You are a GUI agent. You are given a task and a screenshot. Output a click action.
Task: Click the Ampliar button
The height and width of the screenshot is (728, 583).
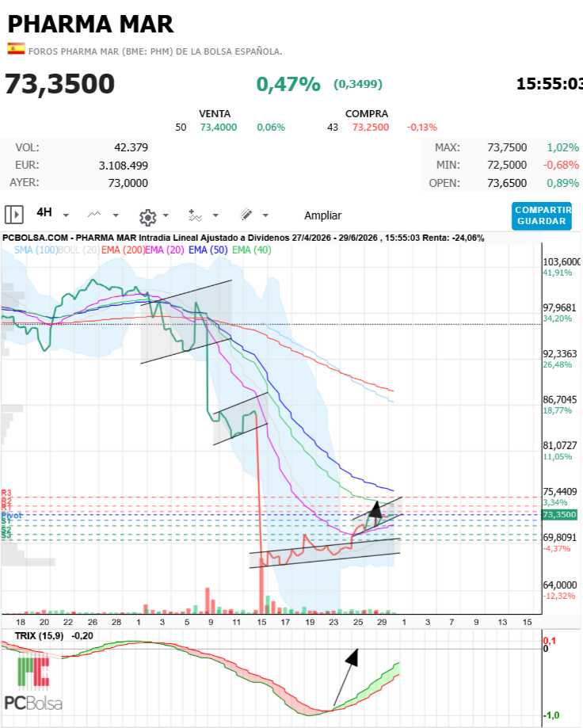coord(322,215)
